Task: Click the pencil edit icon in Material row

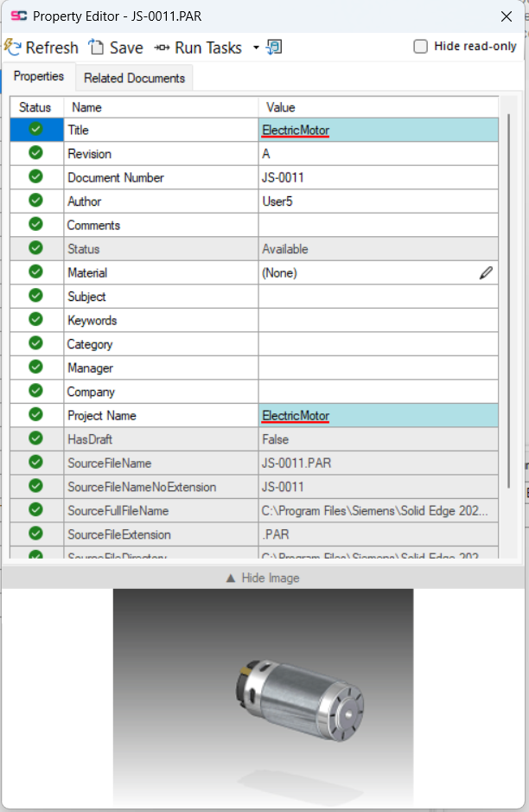Action: click(x=486, y=273)
